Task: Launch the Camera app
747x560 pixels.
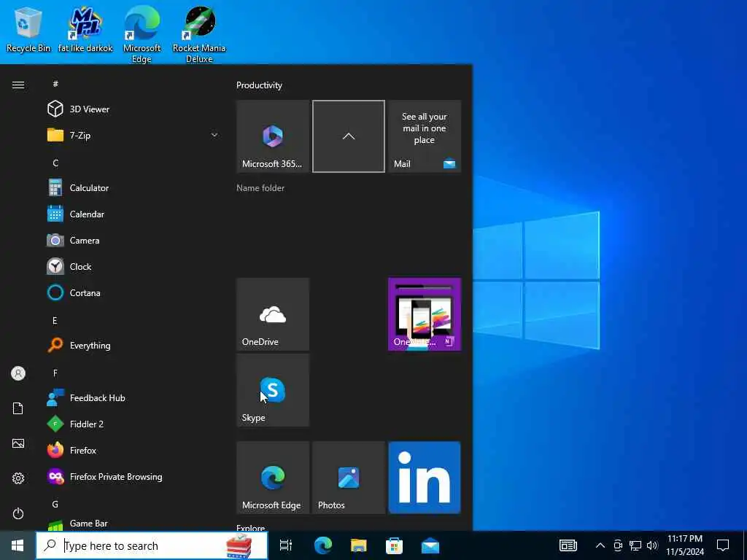Action: pyautogui.click(x=133, y=240)
